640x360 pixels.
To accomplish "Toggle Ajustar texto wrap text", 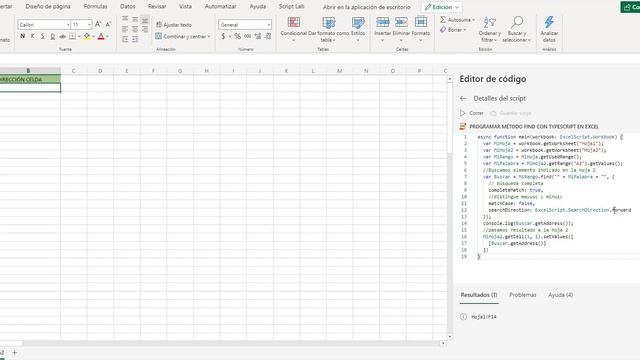I will [x=174, y=25].
